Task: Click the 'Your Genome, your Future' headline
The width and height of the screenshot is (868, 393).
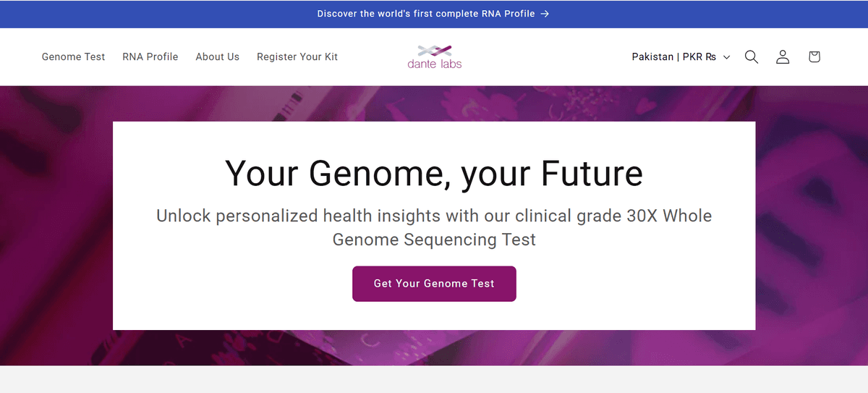Action: pos(434,174)
